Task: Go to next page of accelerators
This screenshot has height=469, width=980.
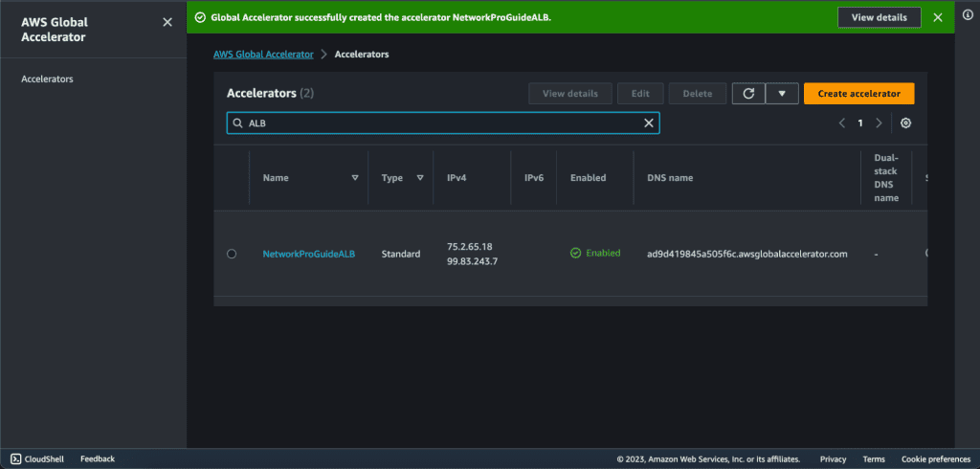Action: pos(879,123)
